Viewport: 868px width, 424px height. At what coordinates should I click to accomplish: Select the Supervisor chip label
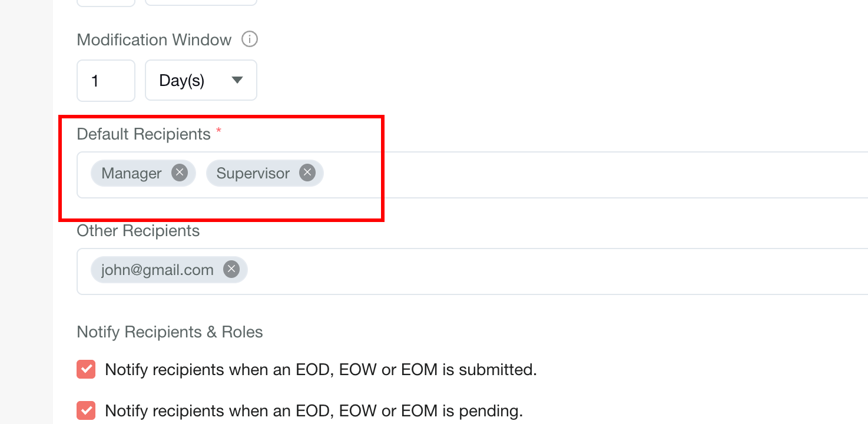coord(253,173)
